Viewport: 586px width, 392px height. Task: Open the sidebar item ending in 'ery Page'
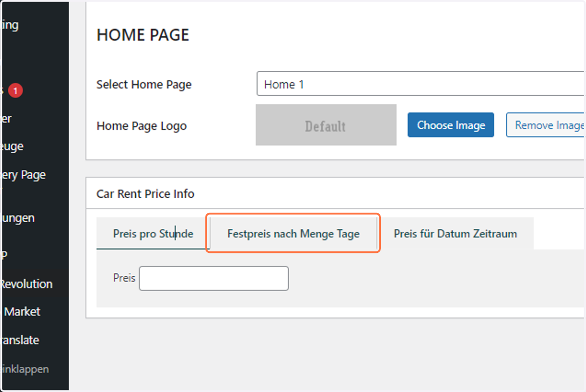[x=23, y=175]
